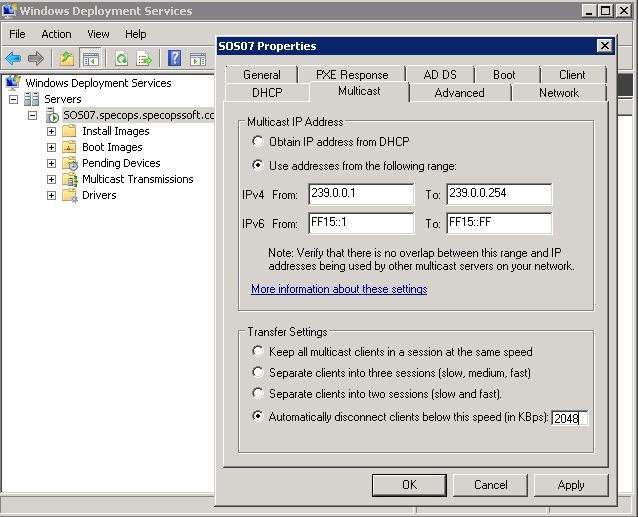Click the Boot Images folder icon
638x517 pixels.
click(x=69, y=146)
